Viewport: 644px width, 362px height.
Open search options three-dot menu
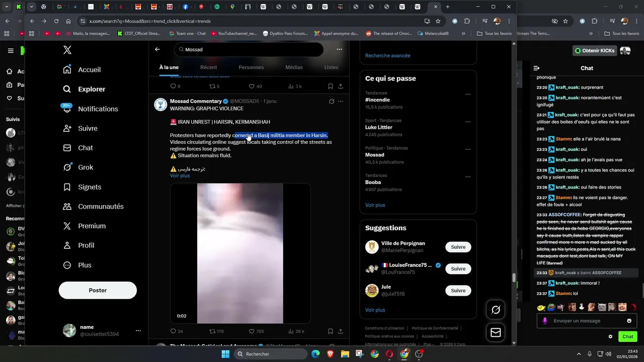point(340,49)
